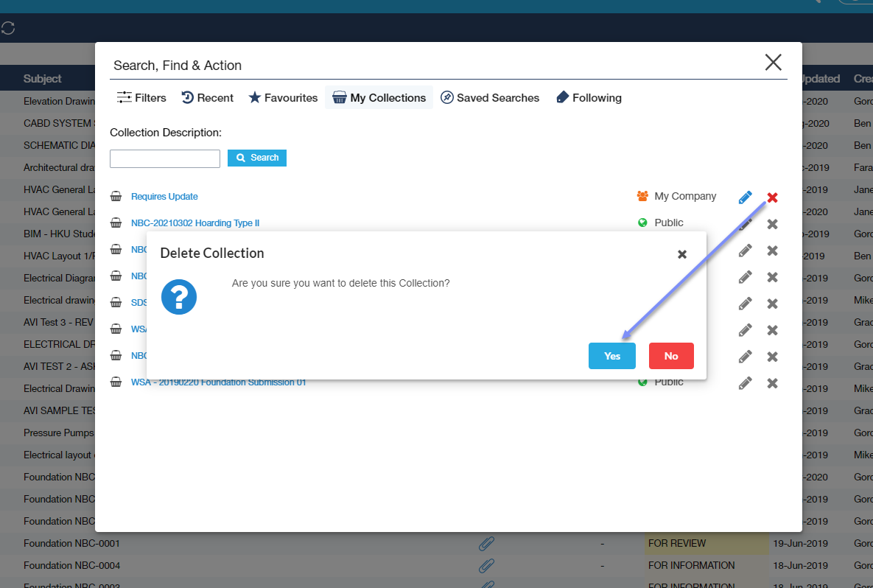Image resolution: width=873 pixels, height=588 pixels.
Task: Click the Collection Description input field
Action: (165, 158)
